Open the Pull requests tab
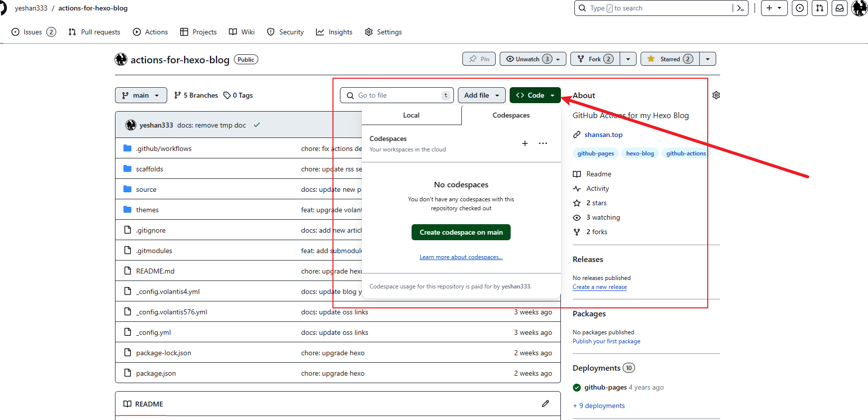The width and height of the screenshot is (868, 420). [x=94, y=32]
